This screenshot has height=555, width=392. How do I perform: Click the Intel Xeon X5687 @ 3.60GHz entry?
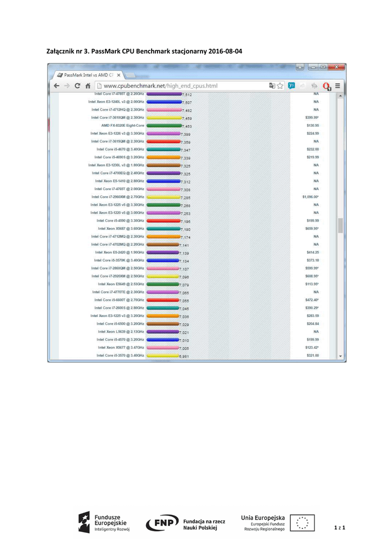coord(121,229)
